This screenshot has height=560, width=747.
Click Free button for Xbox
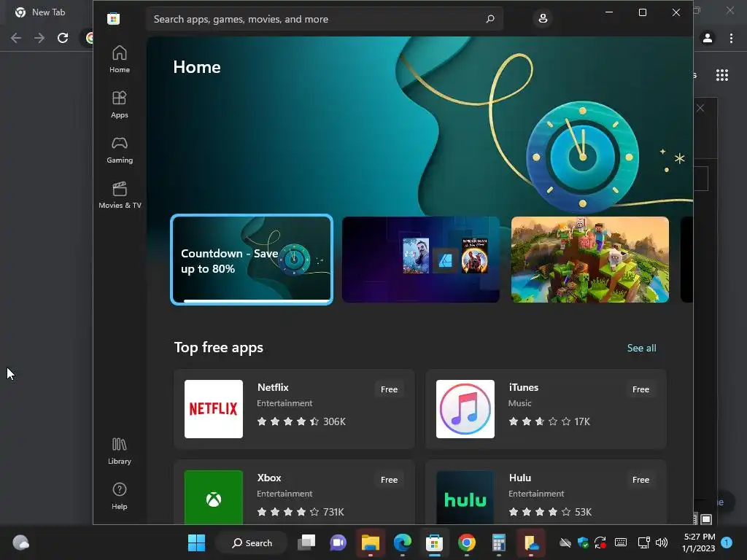[x=389, y=480]
